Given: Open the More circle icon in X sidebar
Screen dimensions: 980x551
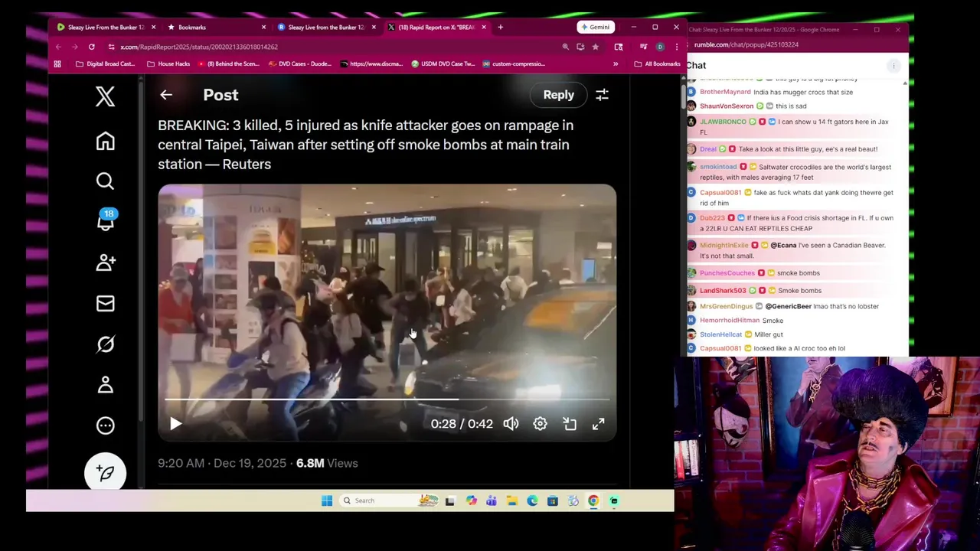Looking at the screenshot, I should [x=105, y=425].
